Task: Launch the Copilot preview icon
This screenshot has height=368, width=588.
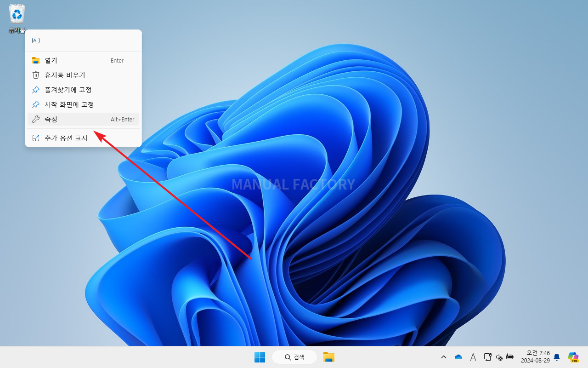Action: 573,357
